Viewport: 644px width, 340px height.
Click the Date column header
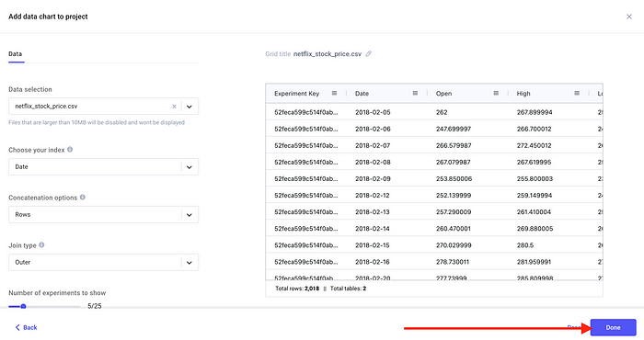pyautogui.click(x=362, y=94)
